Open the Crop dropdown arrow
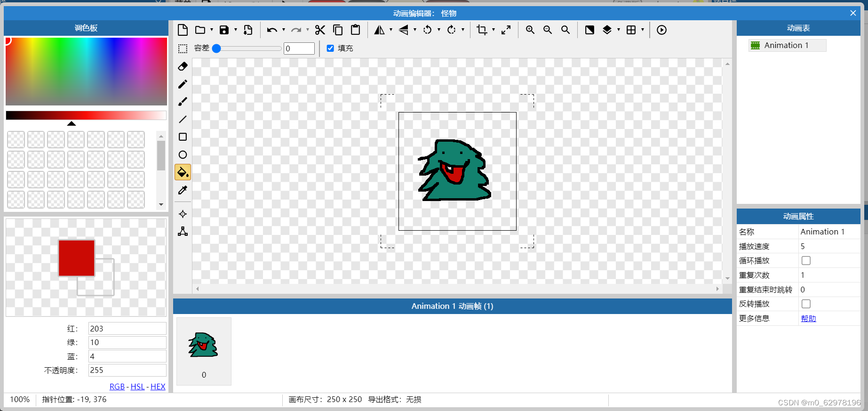This screenshot has height=411, width=868. [494, 30]
